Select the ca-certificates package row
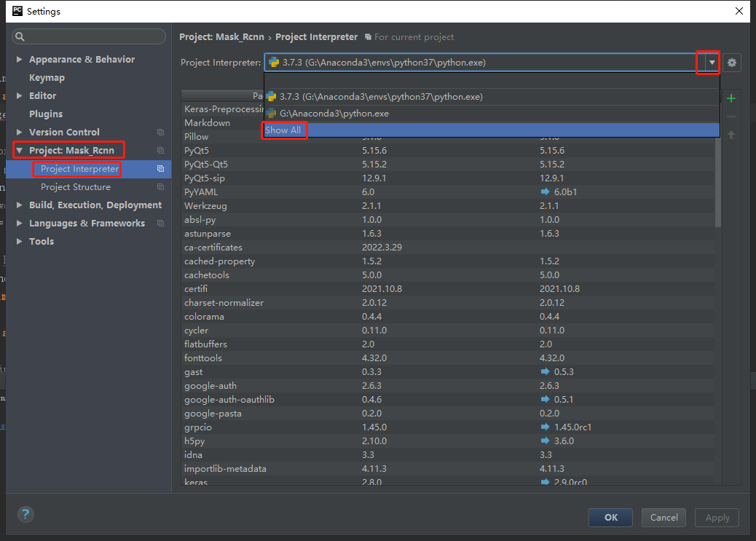The height and width of the screenshot is (541, 756). (449, 248)
